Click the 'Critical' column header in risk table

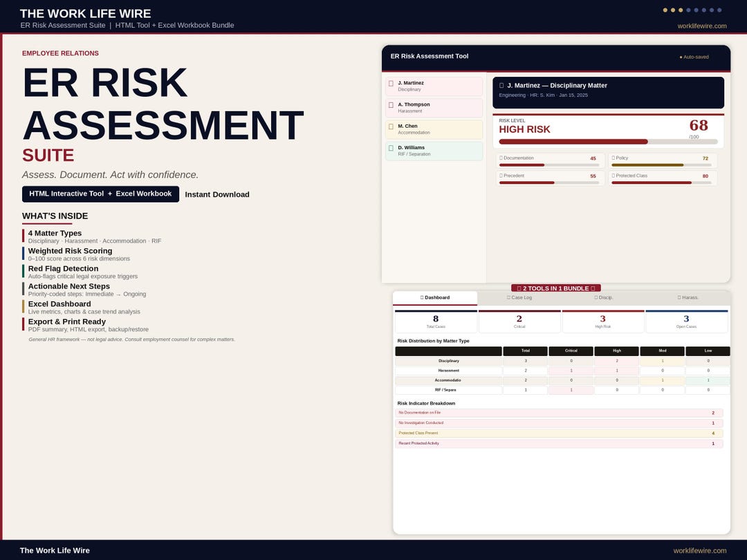(x=571, y=351)
